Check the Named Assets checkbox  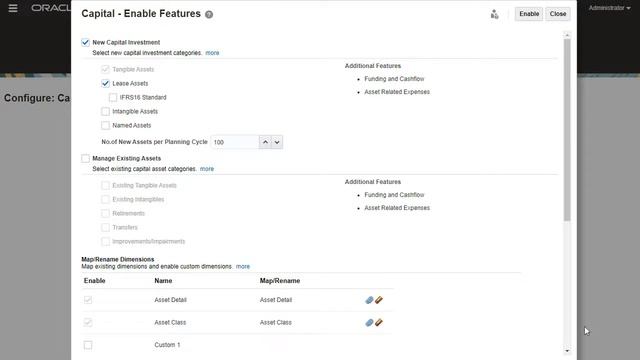pyautogui.click(x=105, y=125)
